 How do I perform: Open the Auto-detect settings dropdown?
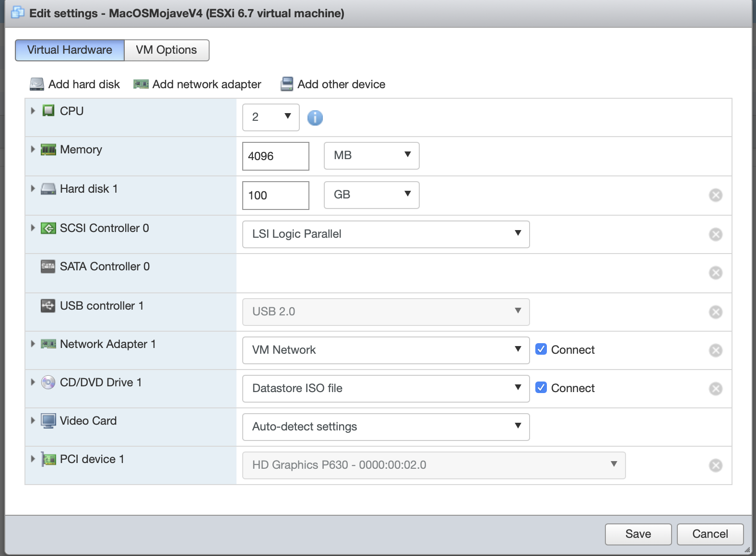click(386, 427)
